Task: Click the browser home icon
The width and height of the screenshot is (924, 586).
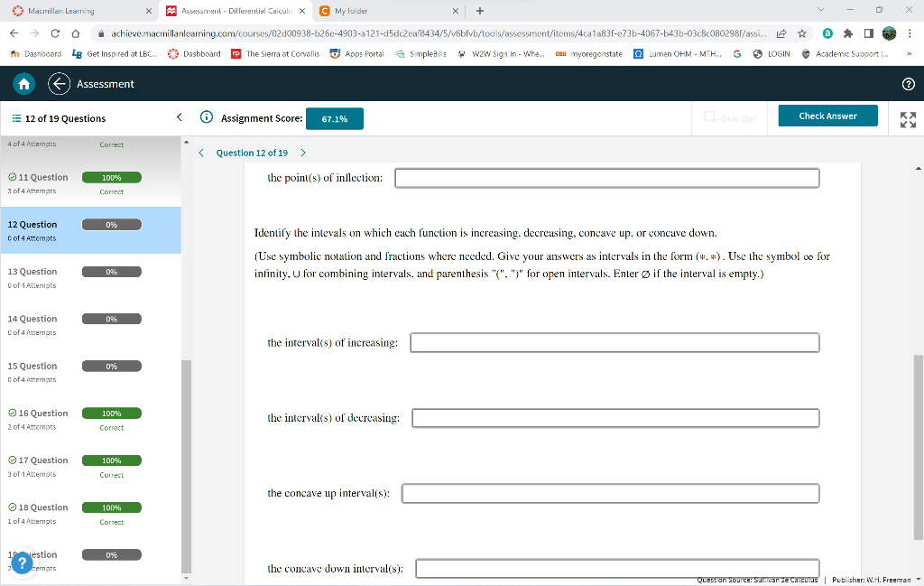Action: pyautogui.click(x=76, y=33)
